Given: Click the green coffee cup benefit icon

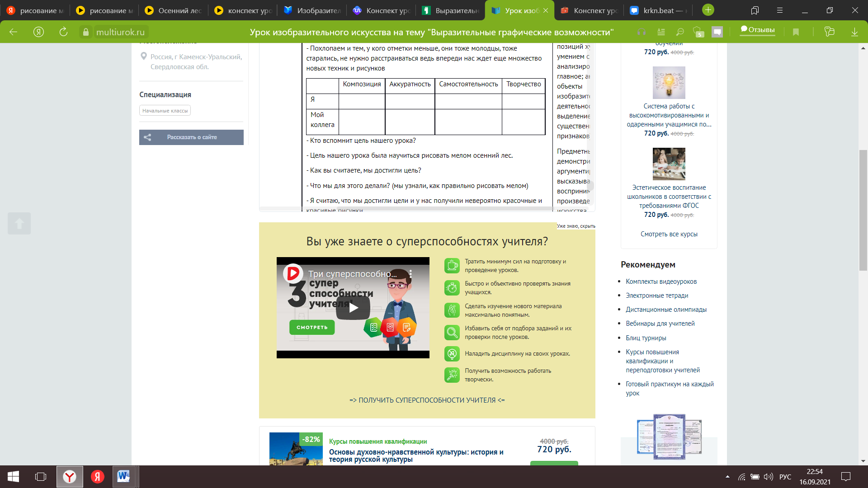Looking at the screenshot, I should coord(452,266).
